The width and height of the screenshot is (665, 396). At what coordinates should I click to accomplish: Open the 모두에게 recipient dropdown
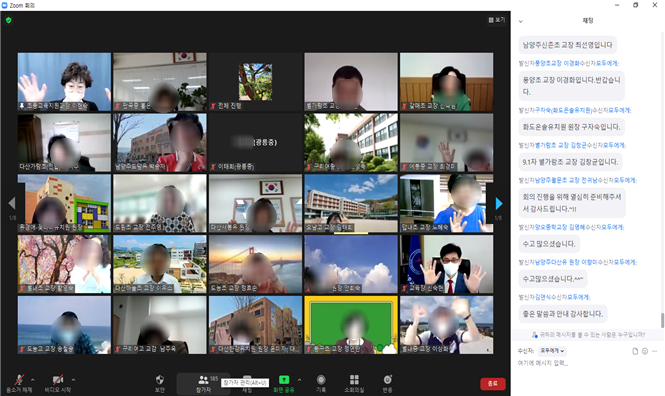pos(552,351)
